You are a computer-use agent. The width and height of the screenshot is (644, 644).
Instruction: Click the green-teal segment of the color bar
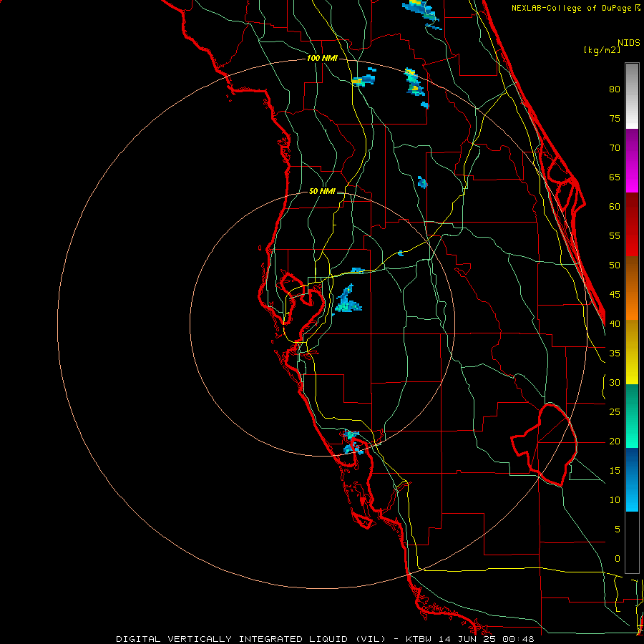[x=632, y=416]
